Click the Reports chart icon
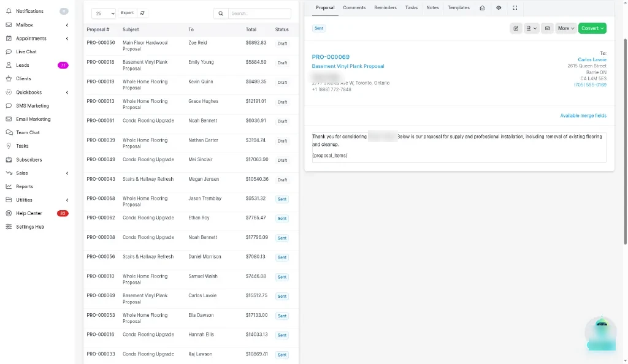Viewport: 628px width, 364px height. tap(9, 186)
